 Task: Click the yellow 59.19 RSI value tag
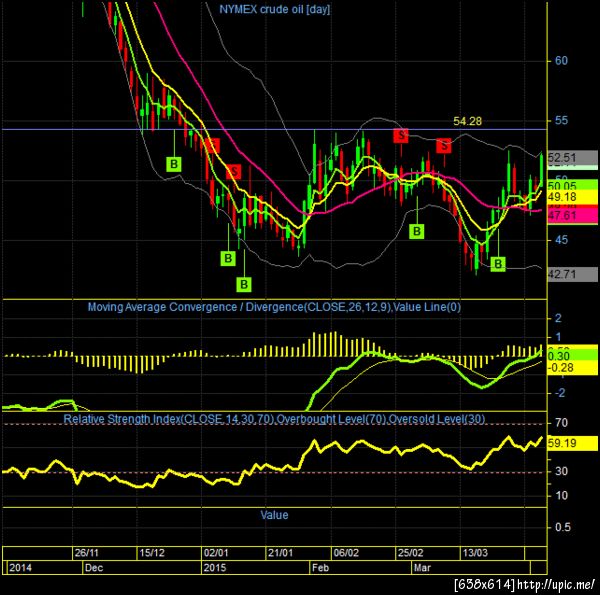click(x=572, y=443)
